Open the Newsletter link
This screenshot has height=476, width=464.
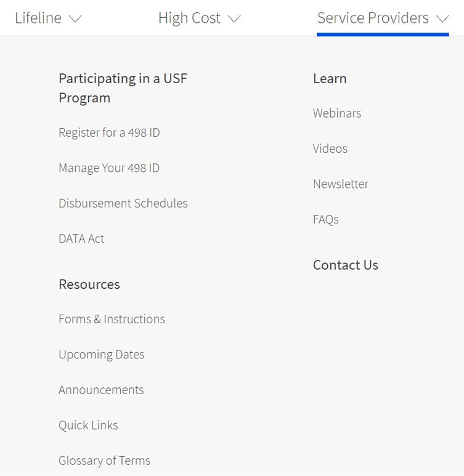(x=341, y=184)
